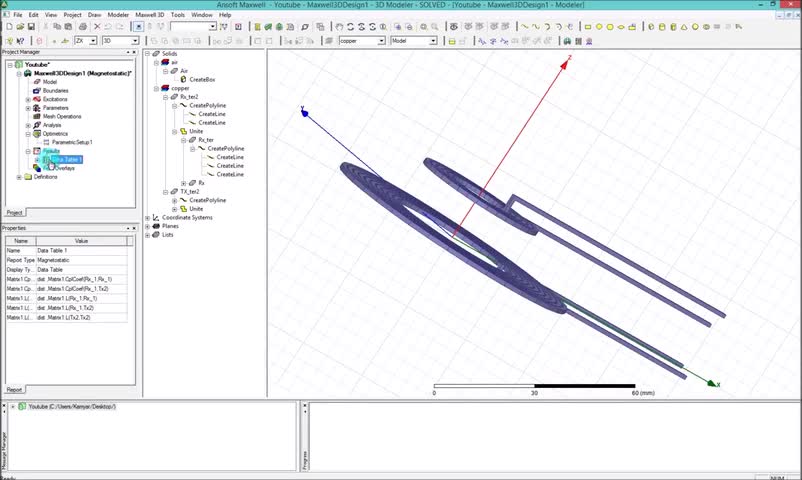Toggle the highlighted select-mode toolbar button
Viewport: 802px width, 480px height.
pos(138,27)
